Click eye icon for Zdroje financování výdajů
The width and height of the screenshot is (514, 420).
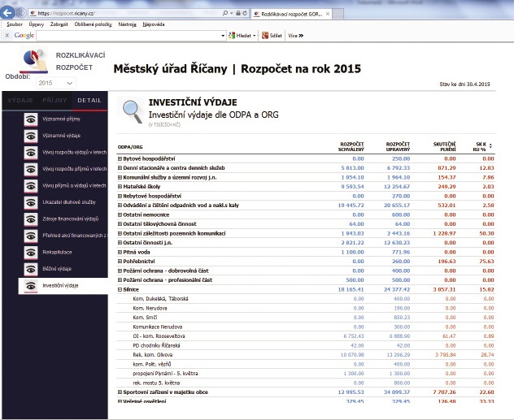[x=31, y=219]
